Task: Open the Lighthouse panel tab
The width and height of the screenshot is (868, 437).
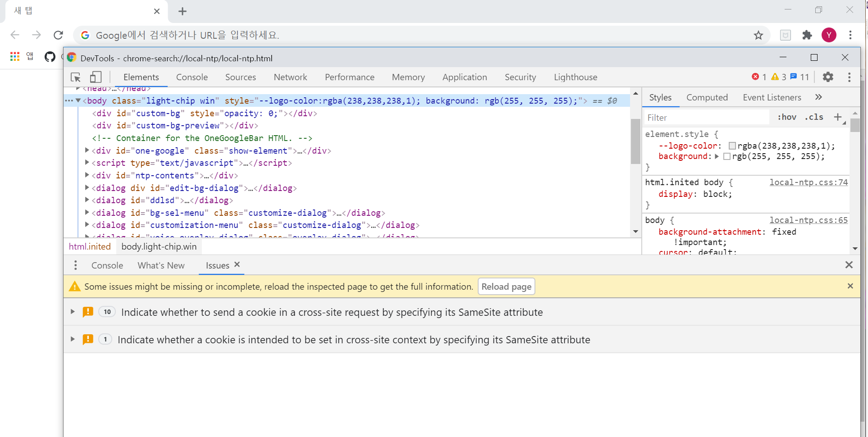Action: click(x=576, y=77)
